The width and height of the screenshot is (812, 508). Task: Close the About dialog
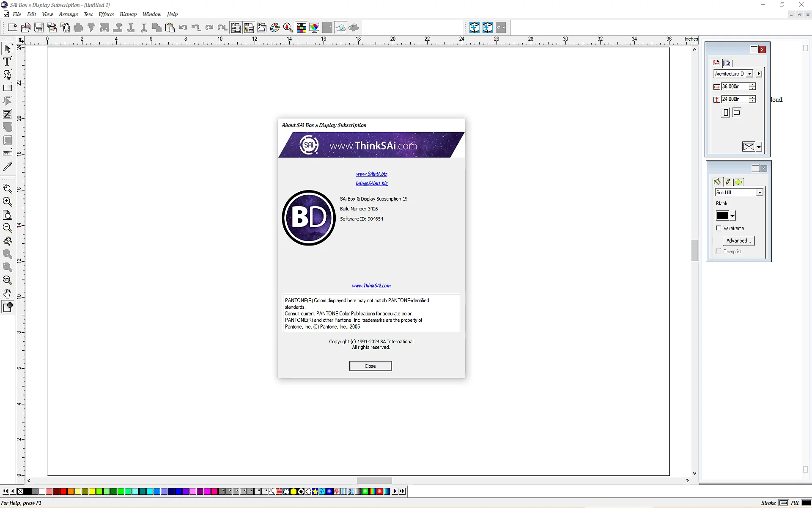(370, 366)
